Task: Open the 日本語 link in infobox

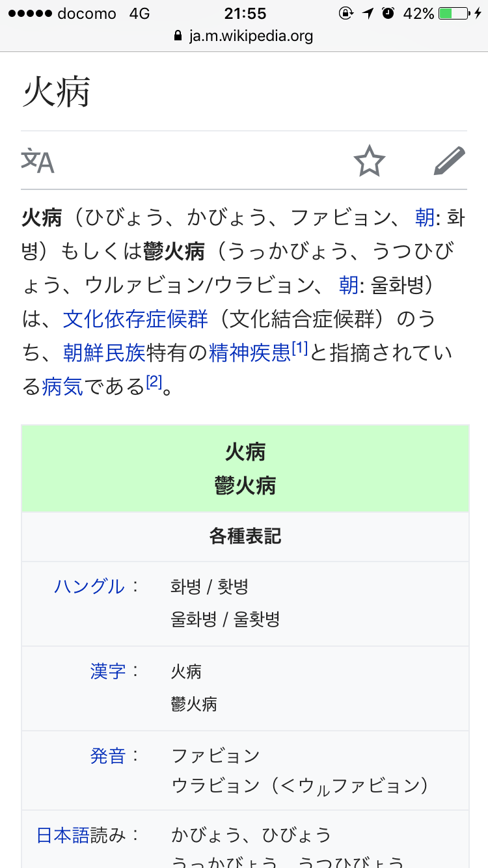Action: click(x=63, y=835)
